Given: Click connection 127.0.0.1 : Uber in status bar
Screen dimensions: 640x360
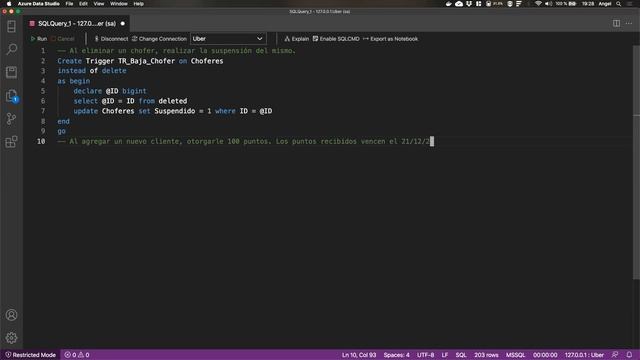Looking at the screenshot, I should click(584, 355).
